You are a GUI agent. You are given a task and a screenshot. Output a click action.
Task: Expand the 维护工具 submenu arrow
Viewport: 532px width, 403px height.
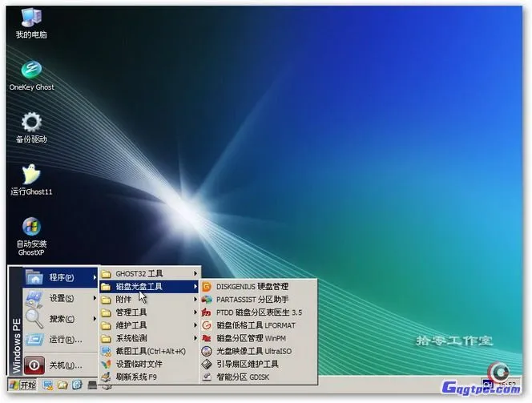click(x=195, y=325)
